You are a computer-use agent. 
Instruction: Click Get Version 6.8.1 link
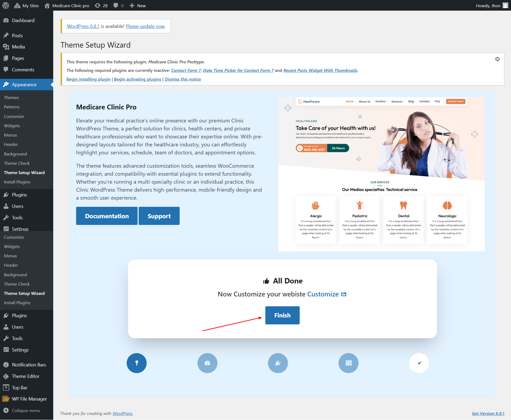pos(488,413)
